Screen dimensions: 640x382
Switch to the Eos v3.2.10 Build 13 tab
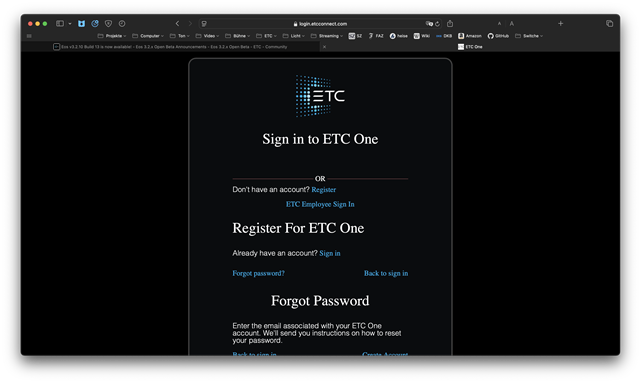(x=170, y=47)
